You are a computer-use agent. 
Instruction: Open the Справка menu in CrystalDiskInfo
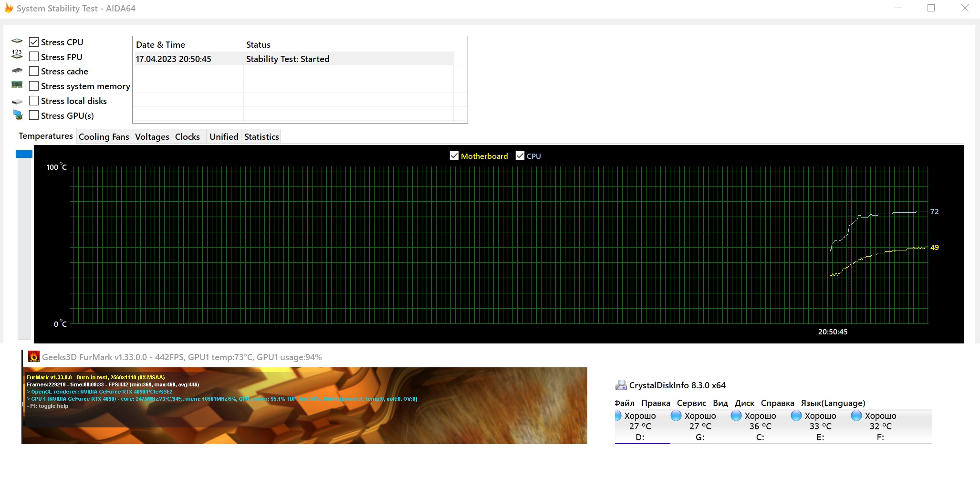click(778, 403)
